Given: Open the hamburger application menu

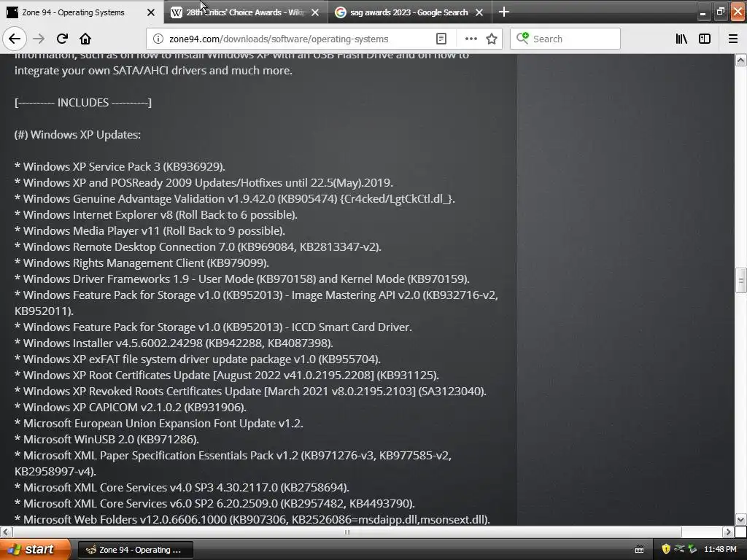Looking at the screenshot, I should [x=733, y=39].
